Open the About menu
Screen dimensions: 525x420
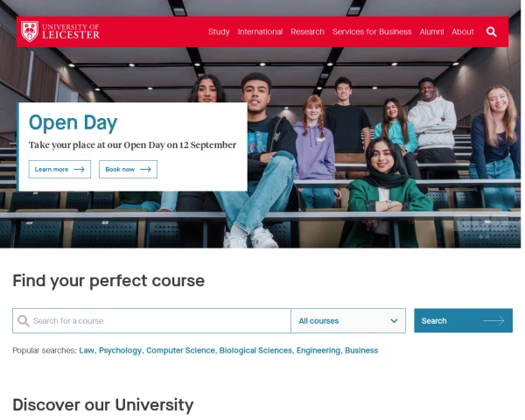[463, 31]
